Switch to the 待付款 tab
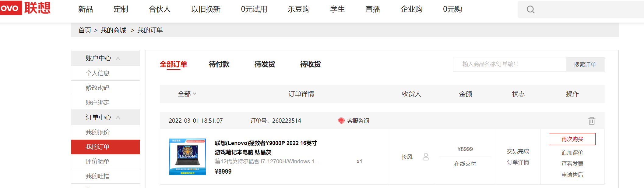Viewport: 644px width, 188px height. 219,64
